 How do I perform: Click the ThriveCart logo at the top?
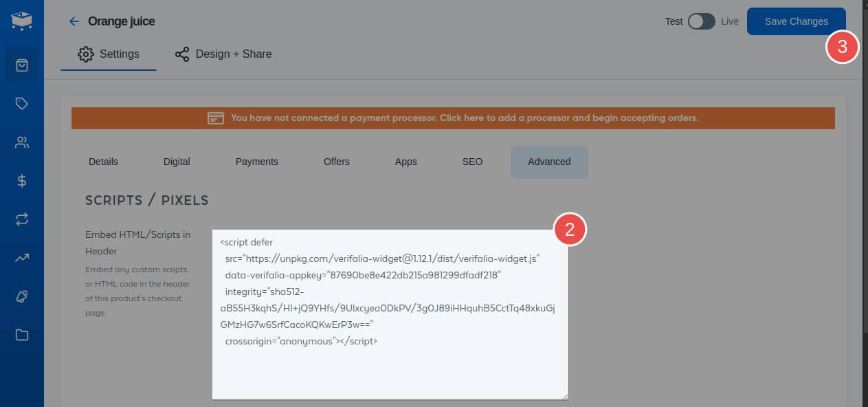coord(21,21)
